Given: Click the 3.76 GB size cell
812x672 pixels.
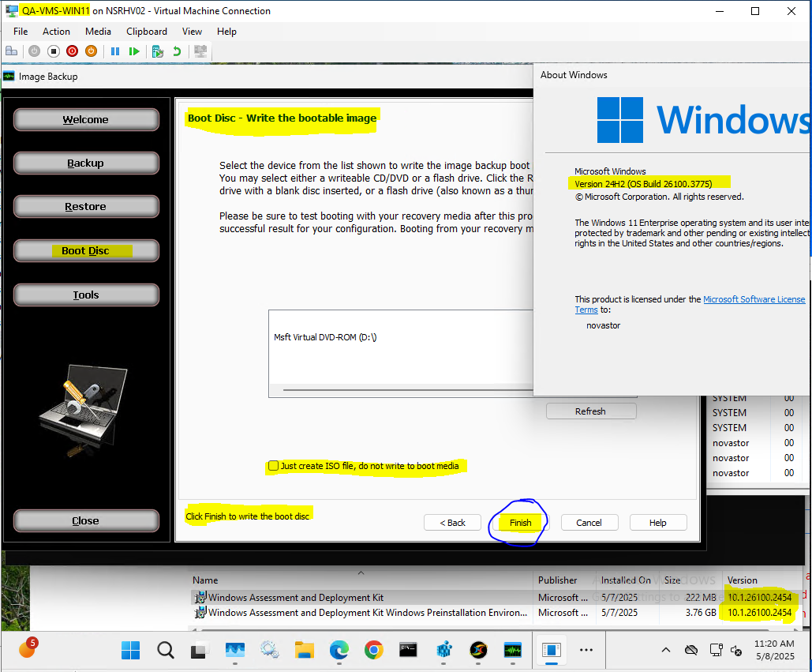Looking at the screenshot, I should [702, 613].
